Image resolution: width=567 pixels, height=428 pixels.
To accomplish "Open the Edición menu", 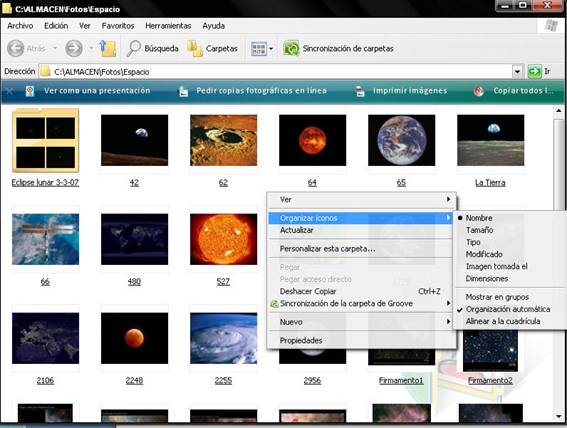I will (x=56, y=26).
